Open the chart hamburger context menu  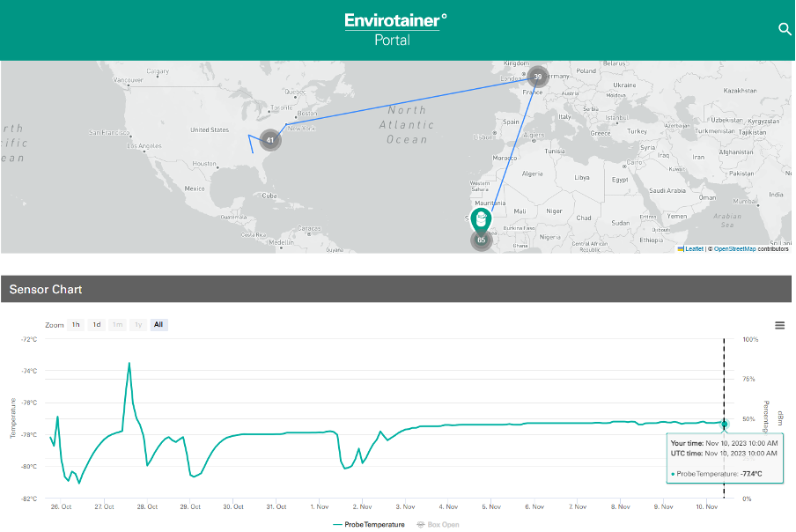(x=780, y=325)
